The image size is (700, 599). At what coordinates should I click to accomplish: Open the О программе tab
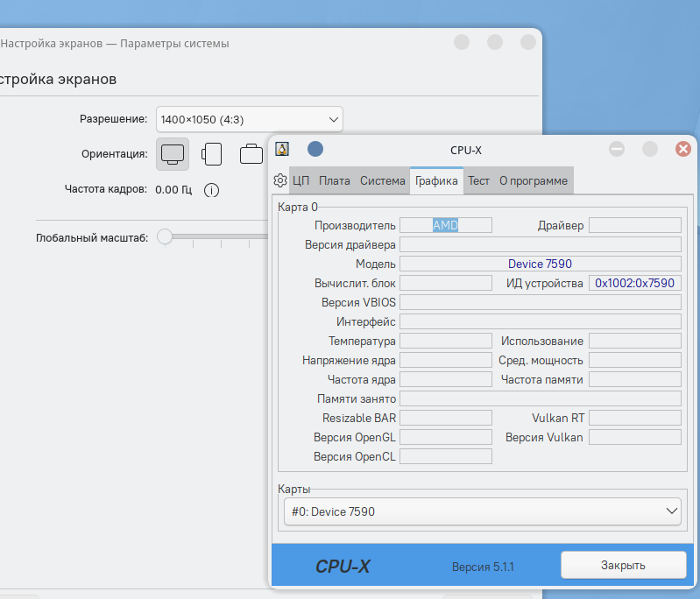coord(534,180)
